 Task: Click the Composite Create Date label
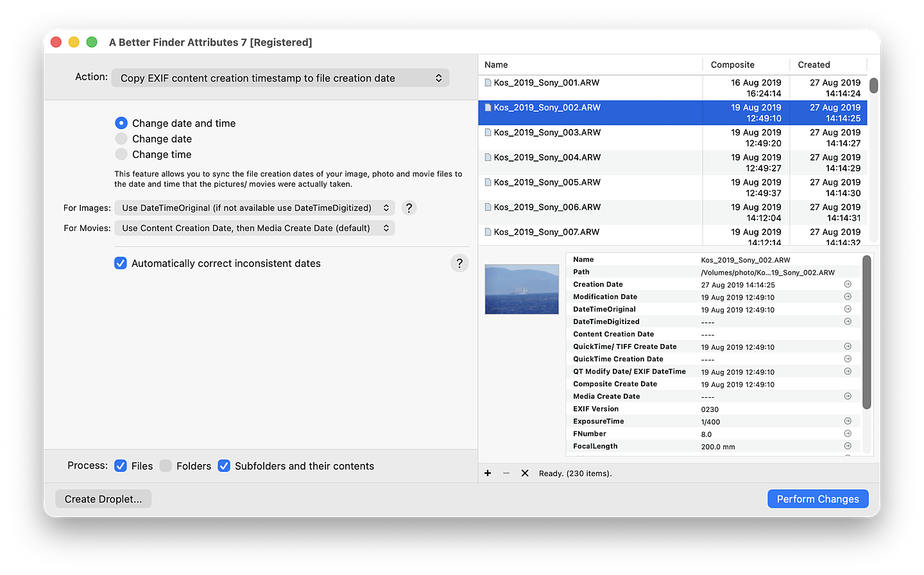[615, 384]
